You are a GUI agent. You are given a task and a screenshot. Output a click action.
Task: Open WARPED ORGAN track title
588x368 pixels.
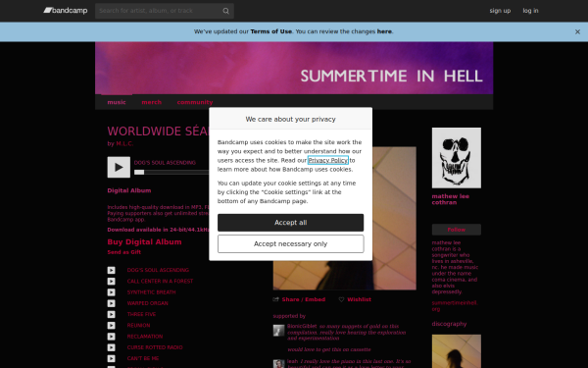point(147,303)
